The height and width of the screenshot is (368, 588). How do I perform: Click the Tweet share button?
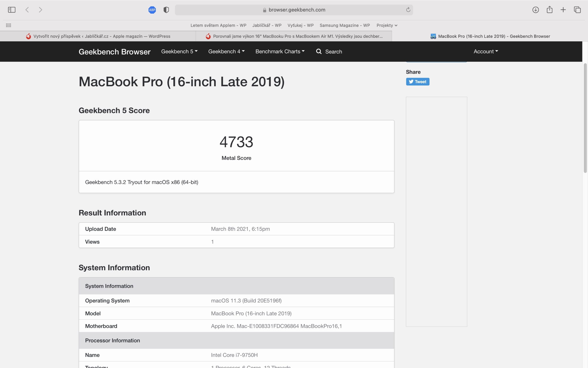pyautogui.click(x=418, y=81)
